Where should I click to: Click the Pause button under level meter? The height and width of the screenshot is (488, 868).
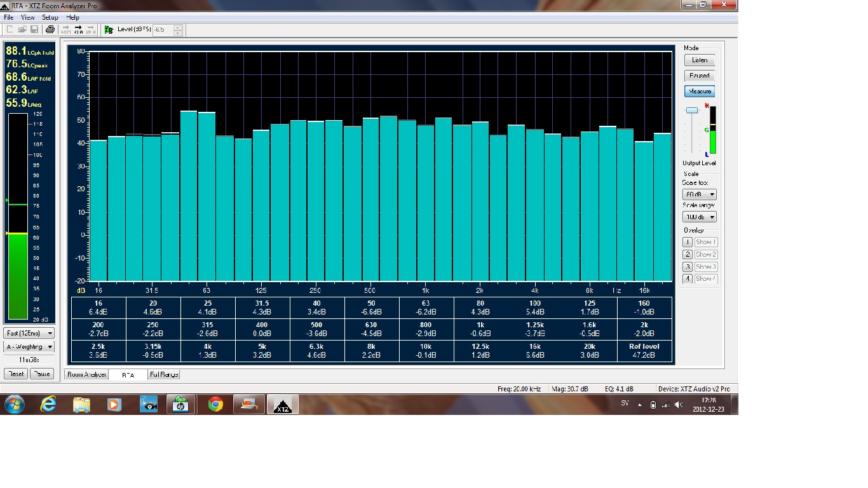[42, 374]
